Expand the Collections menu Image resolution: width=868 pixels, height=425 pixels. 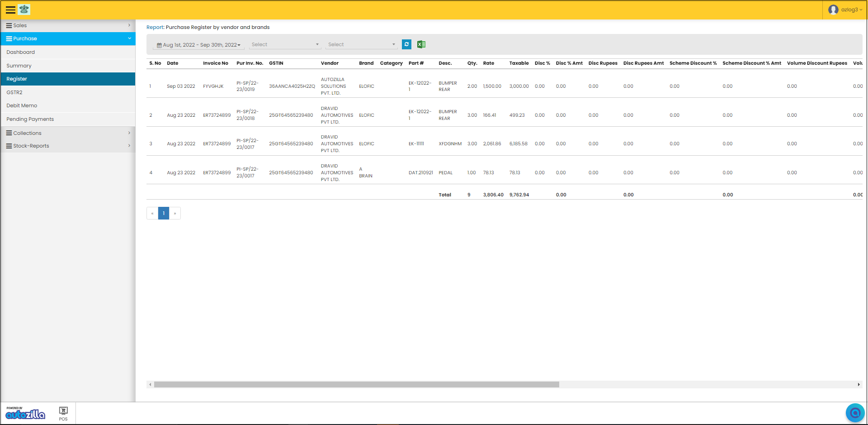(x=68, y=133)
